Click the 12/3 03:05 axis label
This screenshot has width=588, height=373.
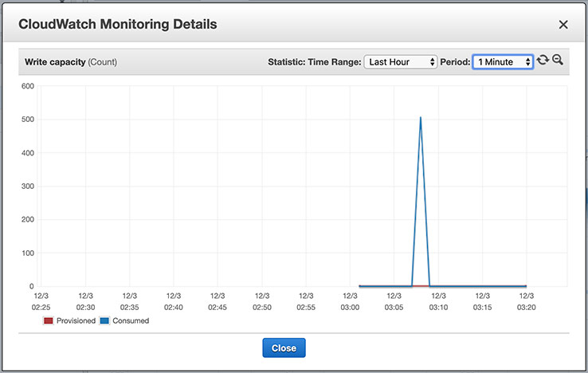[x=394, y=302]
